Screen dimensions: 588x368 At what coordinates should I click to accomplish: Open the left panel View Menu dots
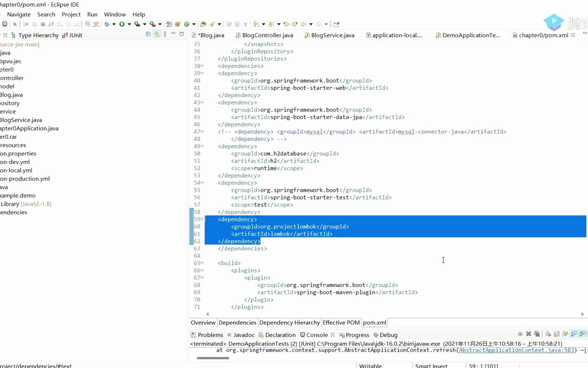(x=165, y=34)
